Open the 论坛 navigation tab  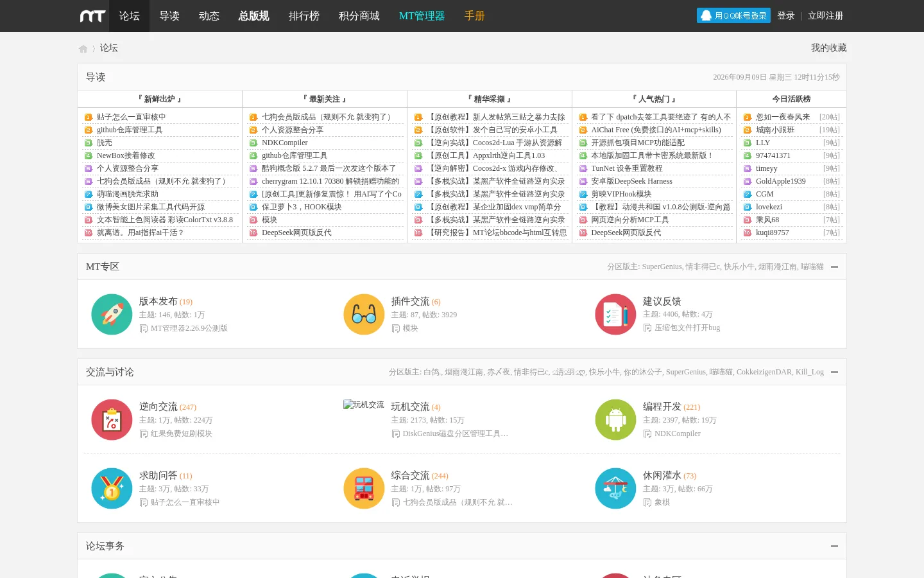130,16
